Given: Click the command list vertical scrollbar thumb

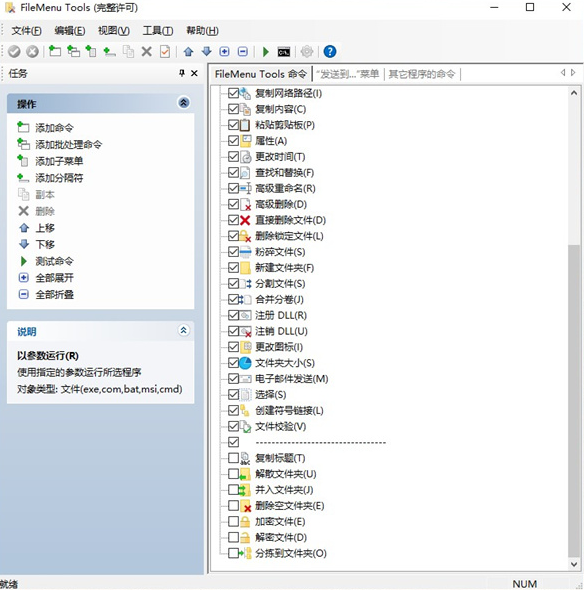Looking at the screenshot, I should tap(574, 400).
